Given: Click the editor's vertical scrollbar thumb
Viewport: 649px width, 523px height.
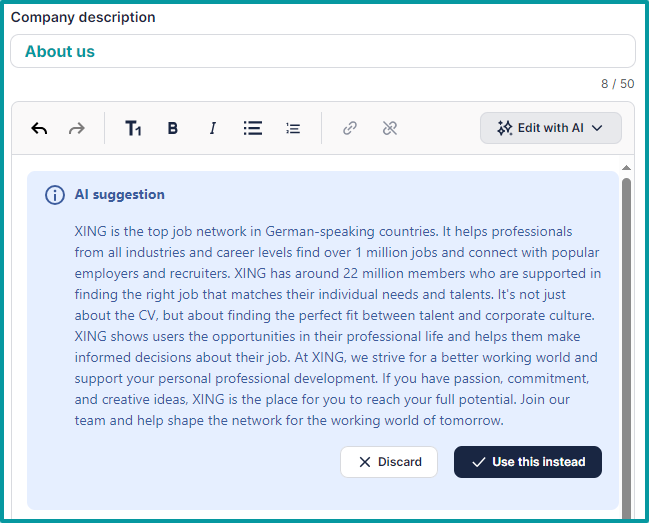Looking at the screenshot, I should point(626,340).
